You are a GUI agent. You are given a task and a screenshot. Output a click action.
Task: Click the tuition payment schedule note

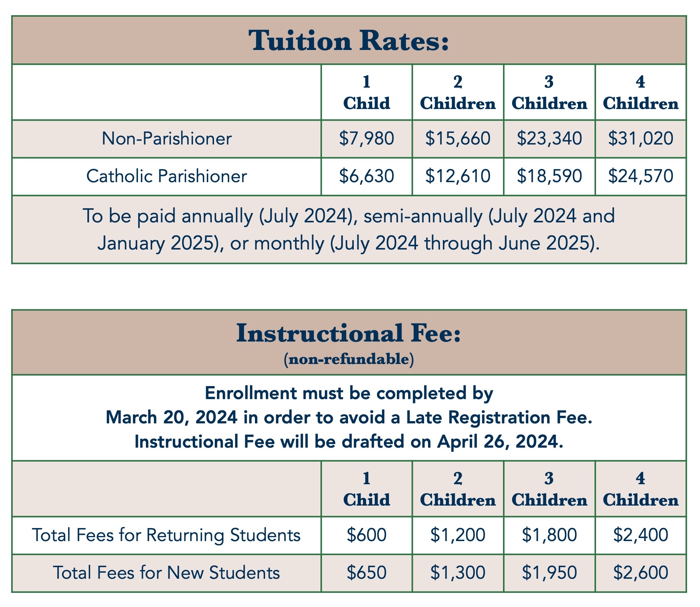[349, 229]
